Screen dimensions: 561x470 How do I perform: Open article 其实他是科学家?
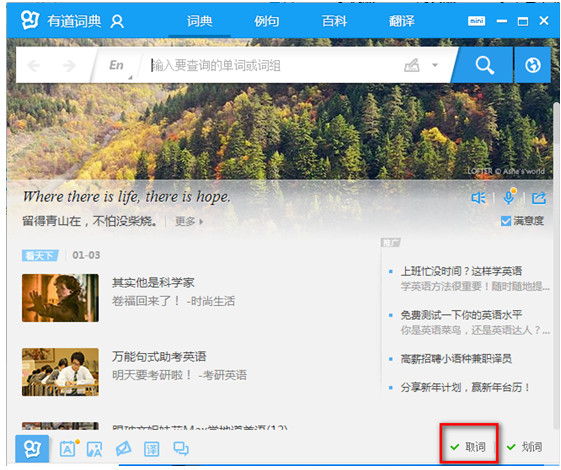coord(153,283)
